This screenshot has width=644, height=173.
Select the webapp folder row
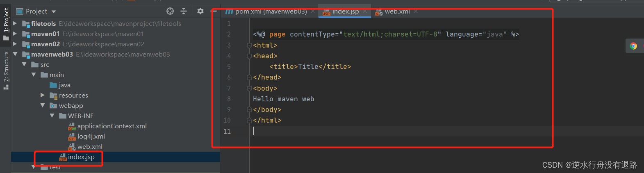pos(66,105)
